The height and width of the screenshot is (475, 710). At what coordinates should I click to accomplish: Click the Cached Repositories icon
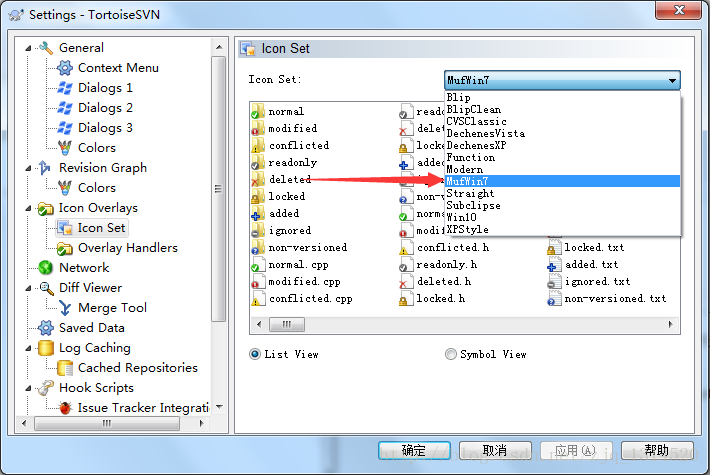(65, 368)
